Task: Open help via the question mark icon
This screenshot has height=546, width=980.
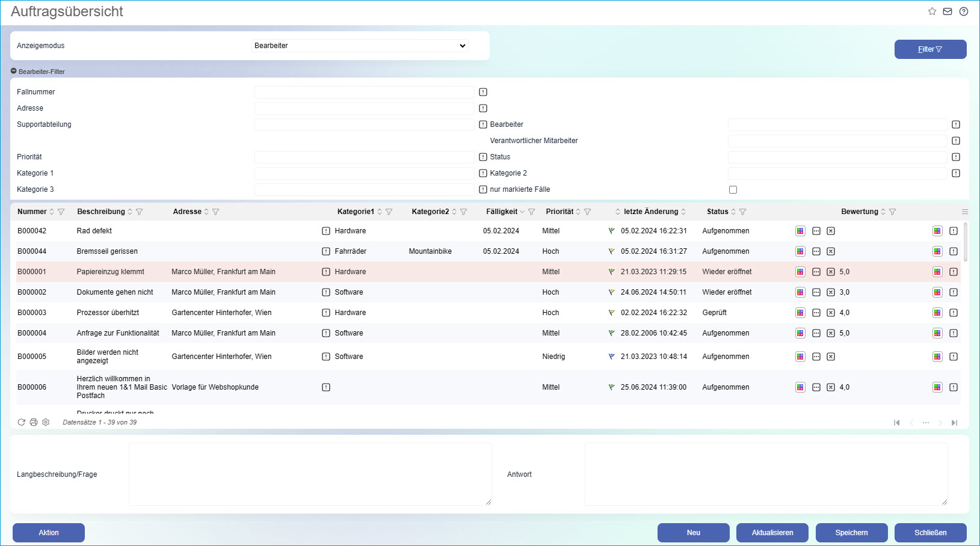Action: (964, 11)
